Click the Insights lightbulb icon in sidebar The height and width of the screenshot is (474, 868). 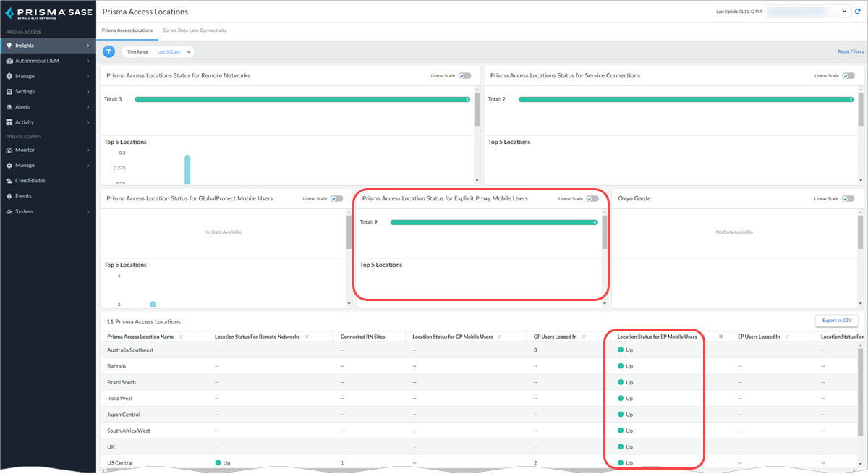click(9, 46)
